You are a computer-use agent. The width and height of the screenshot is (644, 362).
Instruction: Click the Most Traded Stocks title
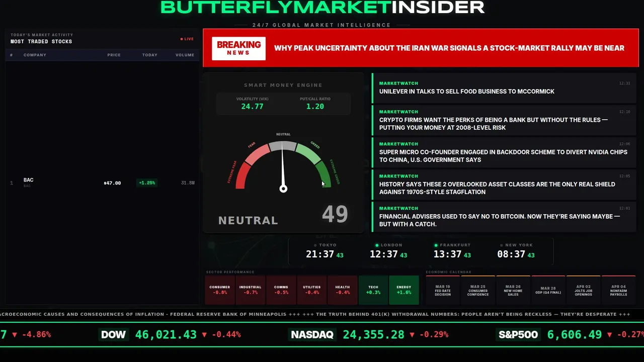[41, 41]
